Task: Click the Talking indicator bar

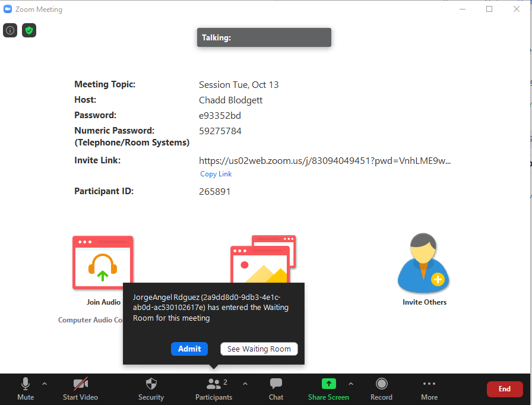Action: pyautogui.click(x=264, y=37)
